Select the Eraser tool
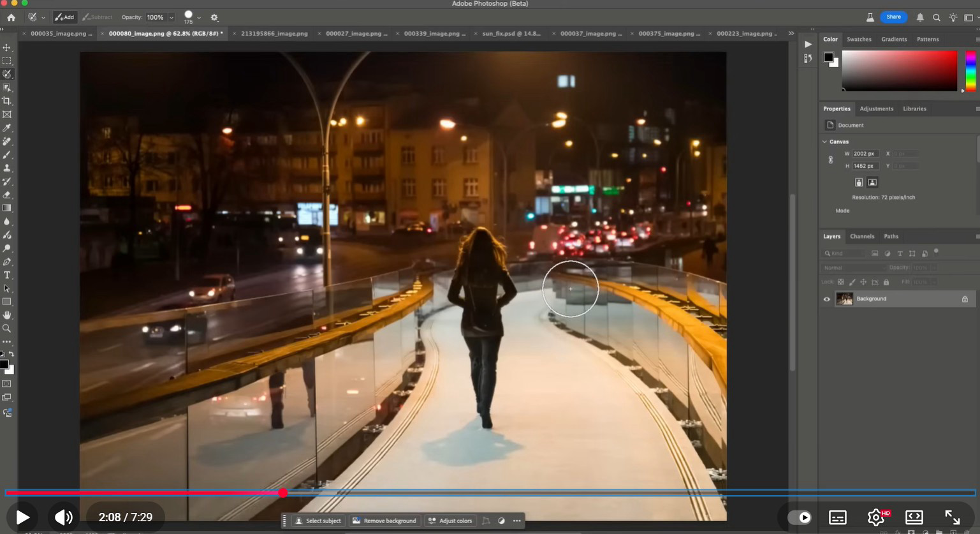 7,195
